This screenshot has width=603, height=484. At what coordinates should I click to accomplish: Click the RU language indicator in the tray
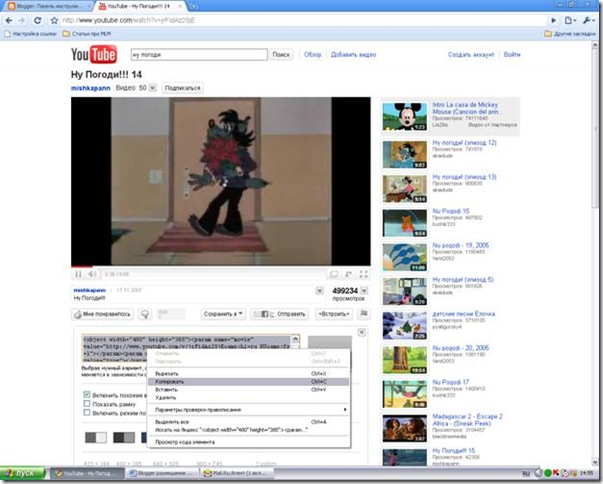526,473
